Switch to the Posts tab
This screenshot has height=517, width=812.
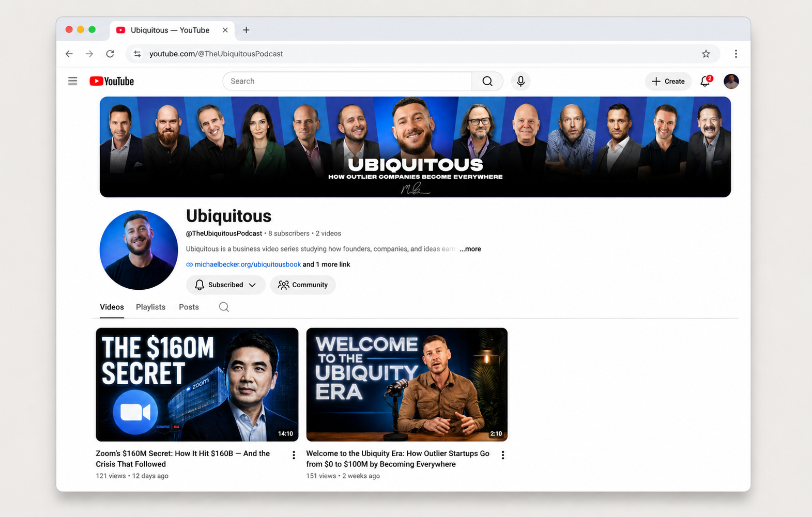click(189, 307)
